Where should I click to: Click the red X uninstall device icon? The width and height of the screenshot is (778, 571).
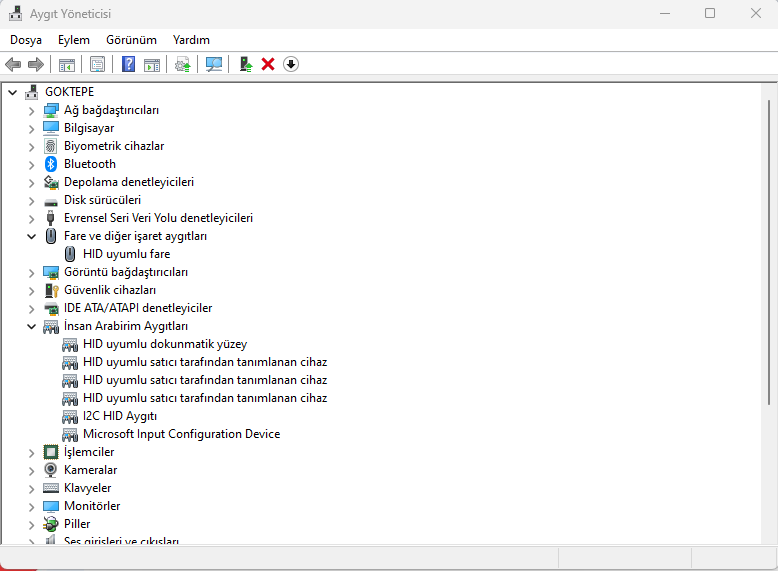pos(268,64)
